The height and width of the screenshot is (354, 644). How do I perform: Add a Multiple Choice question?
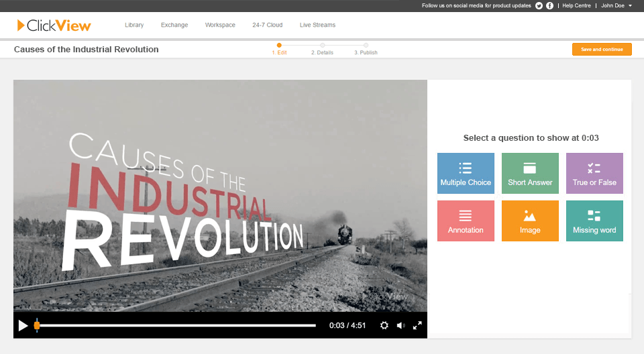click(466, 173)
